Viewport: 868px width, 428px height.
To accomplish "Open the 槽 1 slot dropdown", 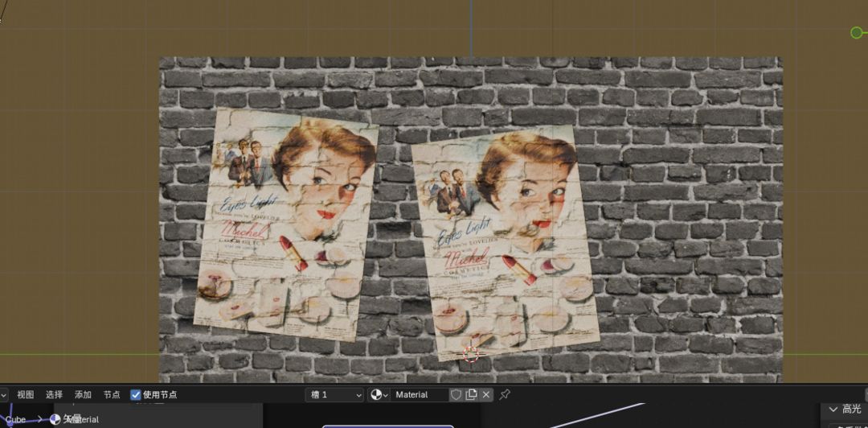I will click(x=334, y=395).
